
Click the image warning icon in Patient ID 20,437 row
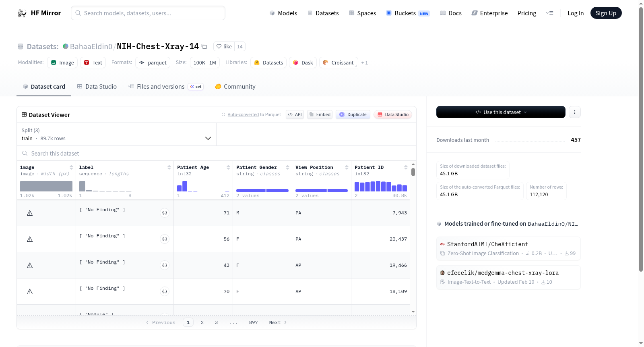click(30, 239)
